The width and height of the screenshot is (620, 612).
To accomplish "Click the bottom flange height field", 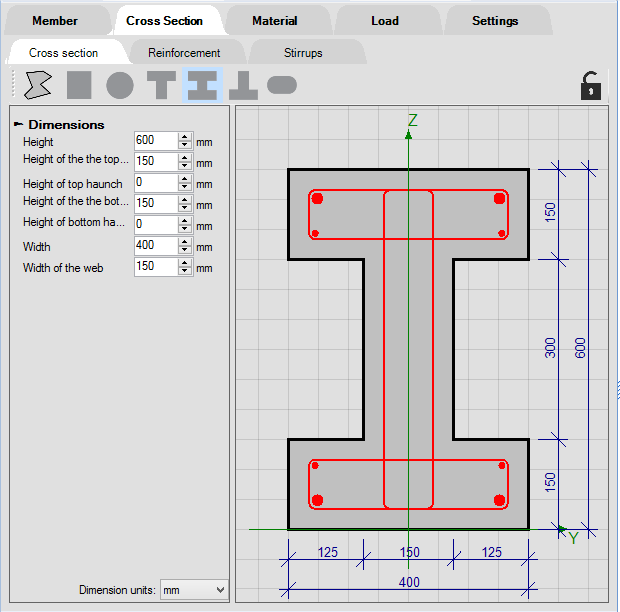I will point(156,204).
